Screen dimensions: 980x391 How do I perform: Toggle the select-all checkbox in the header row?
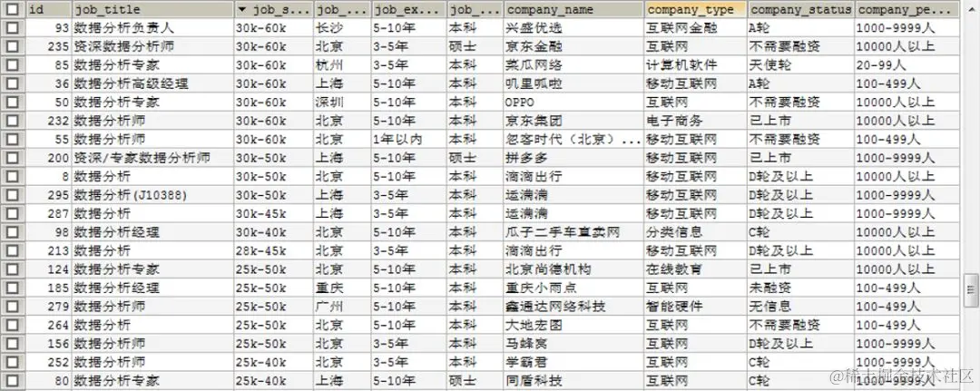[x=13, y=9]
